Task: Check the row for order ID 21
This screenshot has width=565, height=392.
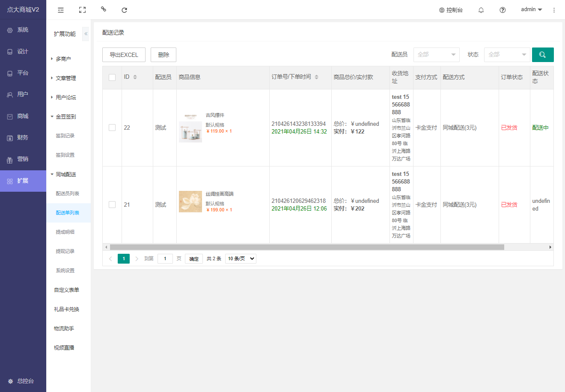Action: click(x=112, y=205)
